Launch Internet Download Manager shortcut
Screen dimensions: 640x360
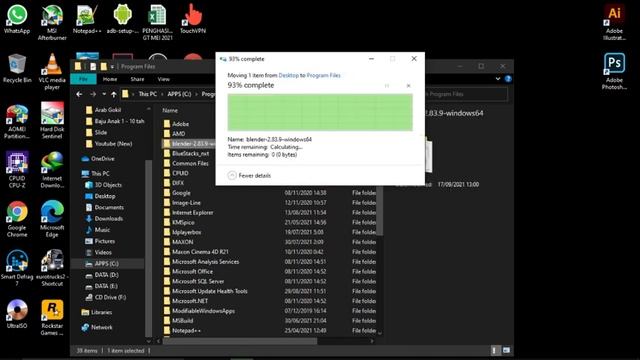52,170
